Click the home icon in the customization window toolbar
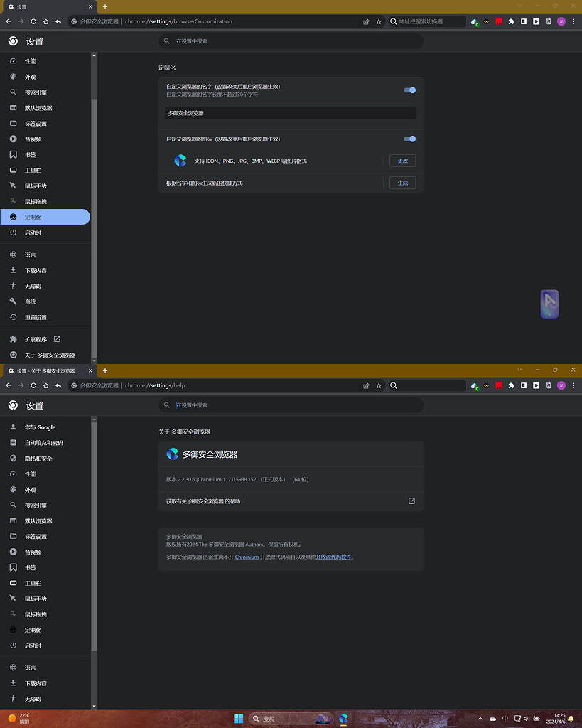582x728 pixels. (x=46, y=21)
